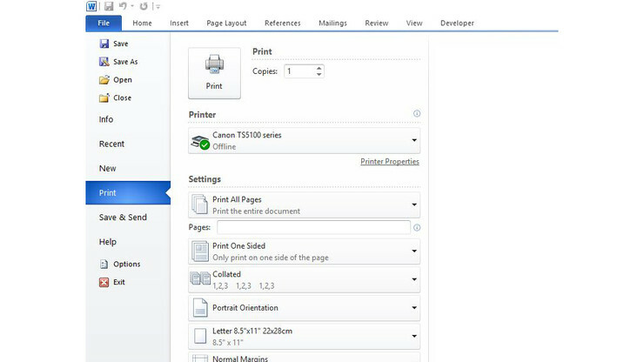Open the Print One Sided dropdown
The height and width of the screenshot is (362, 644).
[305, 251]
